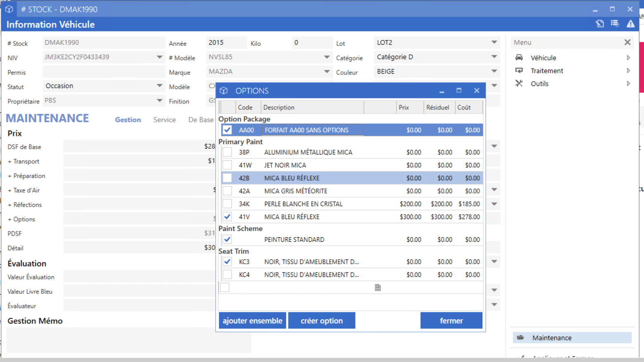Check the 42A Mica Gris Météorite option
Viewport: 644px width, 362px height.
pyautogui.click(x=227, y=191)
